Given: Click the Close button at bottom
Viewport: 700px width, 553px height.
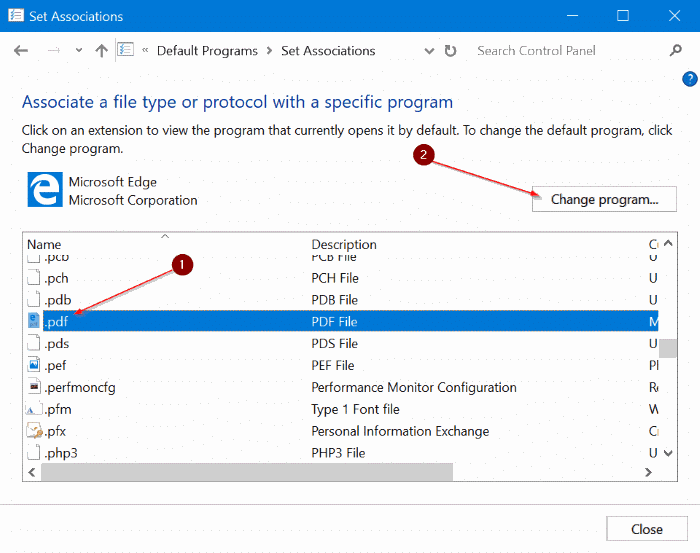Looking at the screenshot, I should (x=646, y=529).
